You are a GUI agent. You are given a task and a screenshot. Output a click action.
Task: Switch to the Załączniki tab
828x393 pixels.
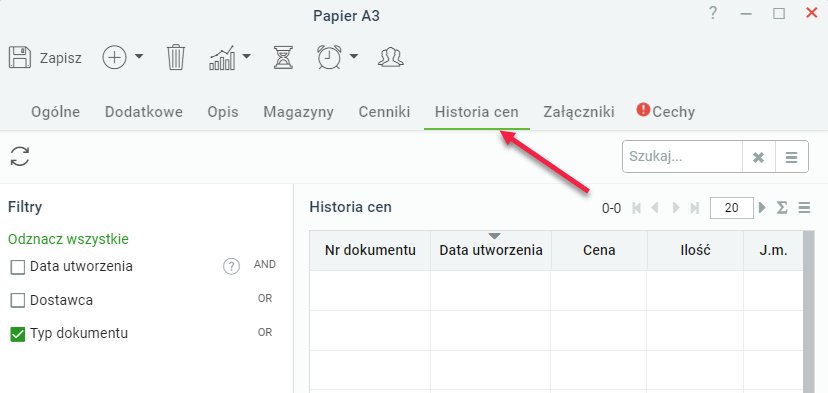579,112
